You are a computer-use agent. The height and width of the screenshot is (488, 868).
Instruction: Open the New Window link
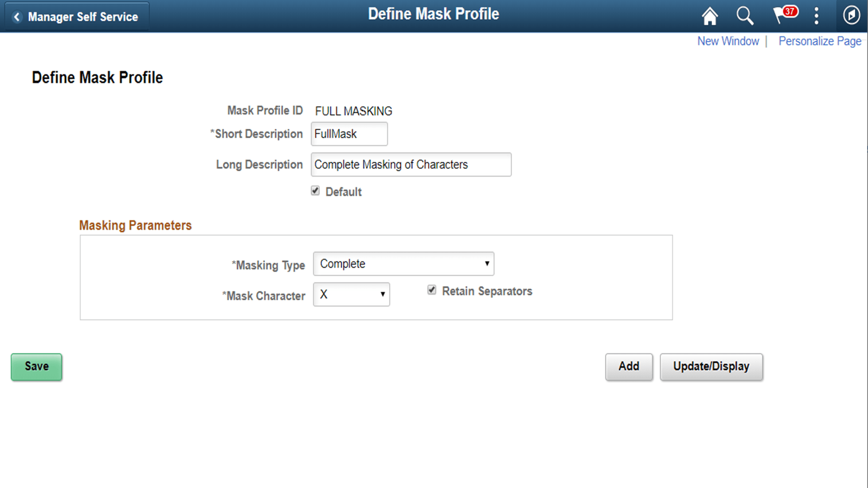pyautogui.click(x=728, y=41)
